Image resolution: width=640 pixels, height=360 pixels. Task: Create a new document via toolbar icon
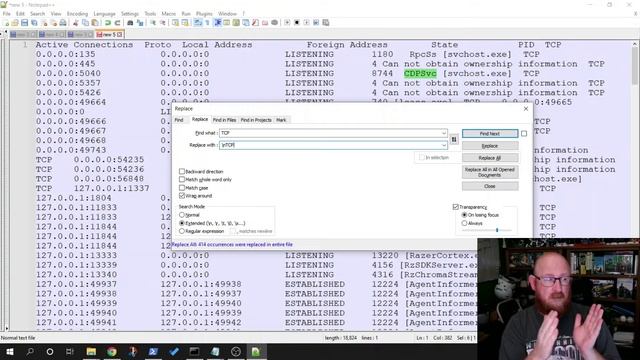(x=7, y=23)
